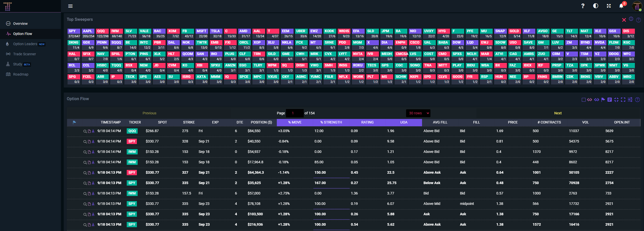Click Previous pagination button

coord(149,113)
